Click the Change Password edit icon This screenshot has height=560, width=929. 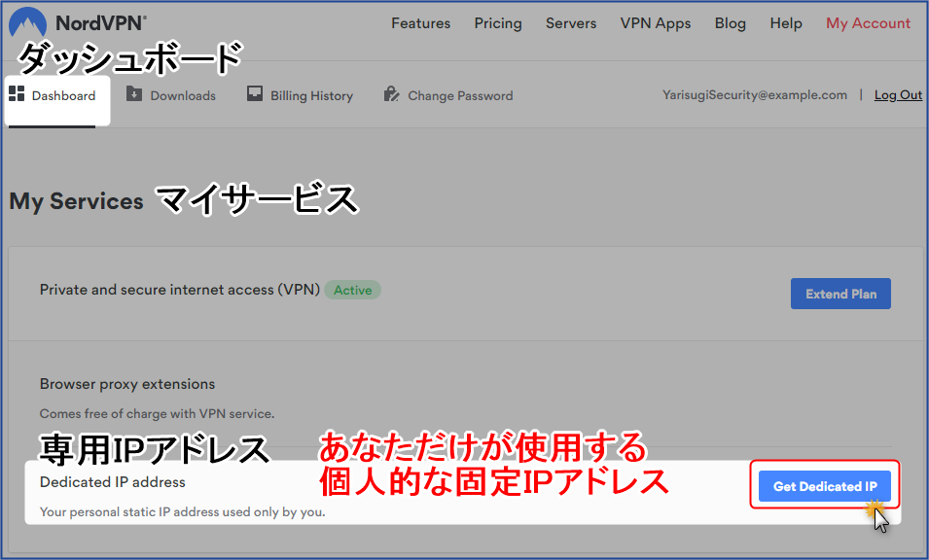click(391, 93)
